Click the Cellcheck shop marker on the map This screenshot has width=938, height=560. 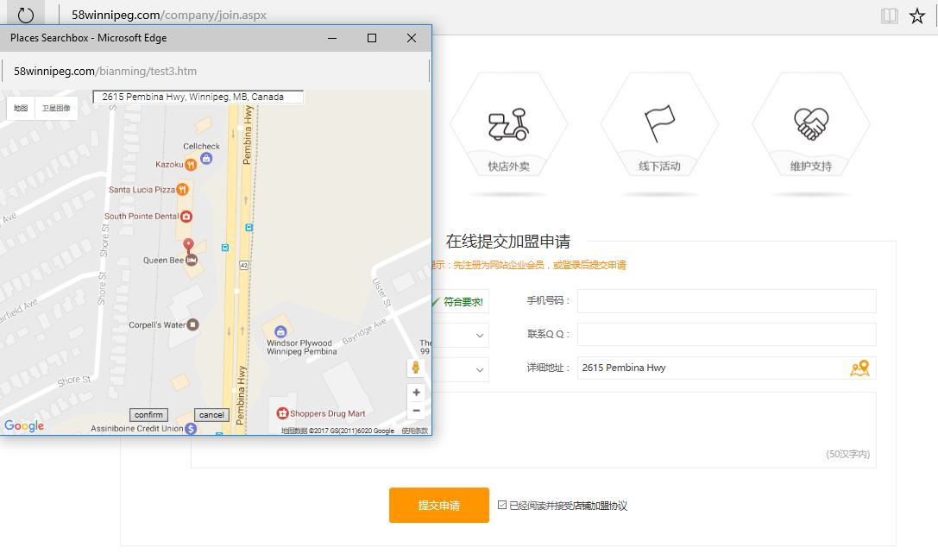click(206, 158)
